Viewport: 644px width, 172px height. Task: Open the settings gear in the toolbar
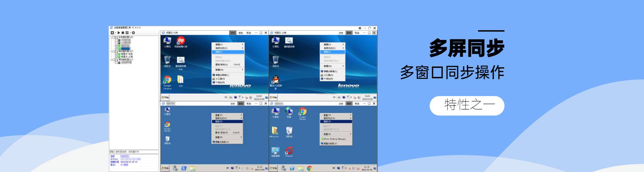pos(133,33)
